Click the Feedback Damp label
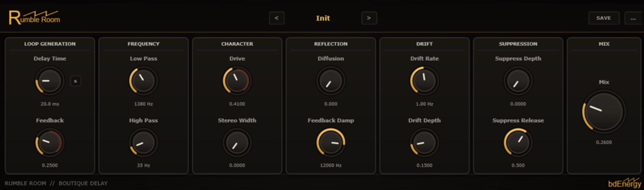644x190 pixels. pos(331,121)
